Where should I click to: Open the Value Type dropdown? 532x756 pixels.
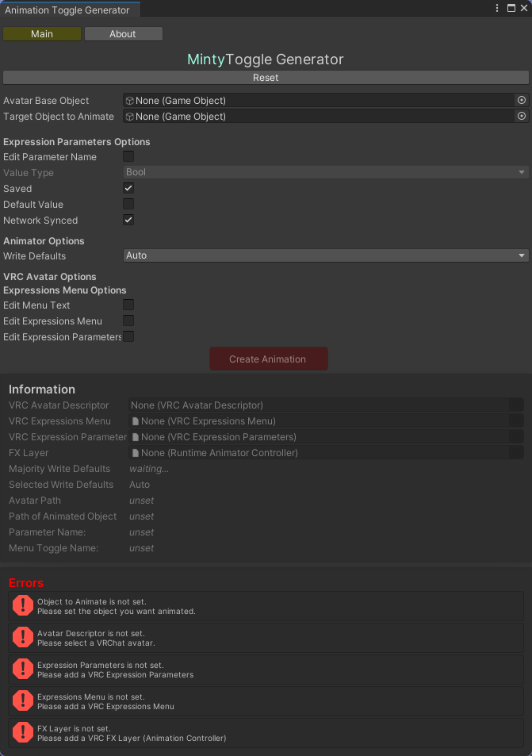[325, 171]
